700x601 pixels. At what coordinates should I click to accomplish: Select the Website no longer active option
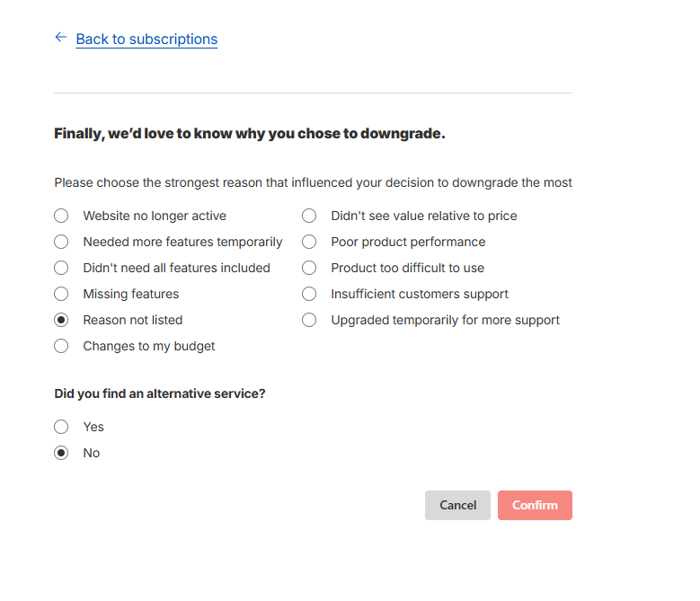coord(61,216)
